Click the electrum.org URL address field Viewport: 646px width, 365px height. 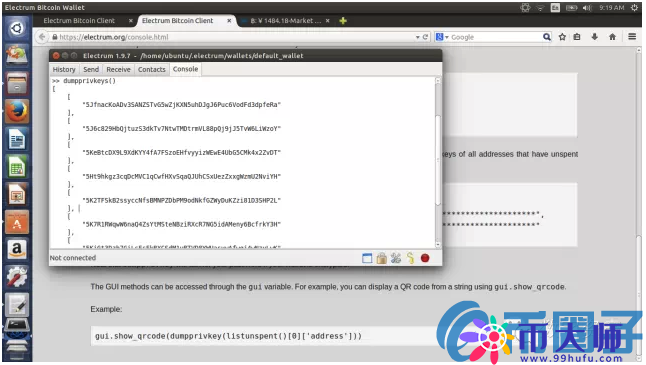pos(235,37)
